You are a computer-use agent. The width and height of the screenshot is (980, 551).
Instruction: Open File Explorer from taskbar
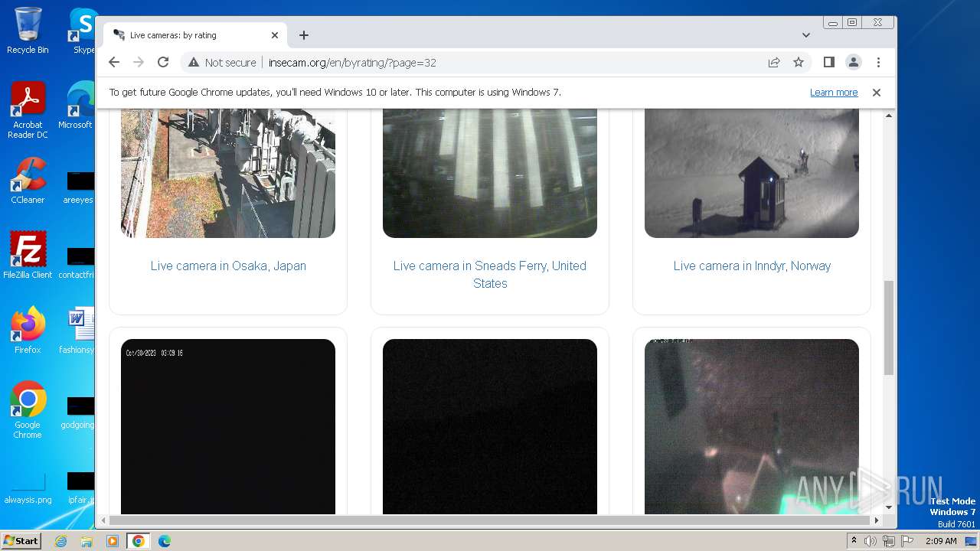[87, 541]
